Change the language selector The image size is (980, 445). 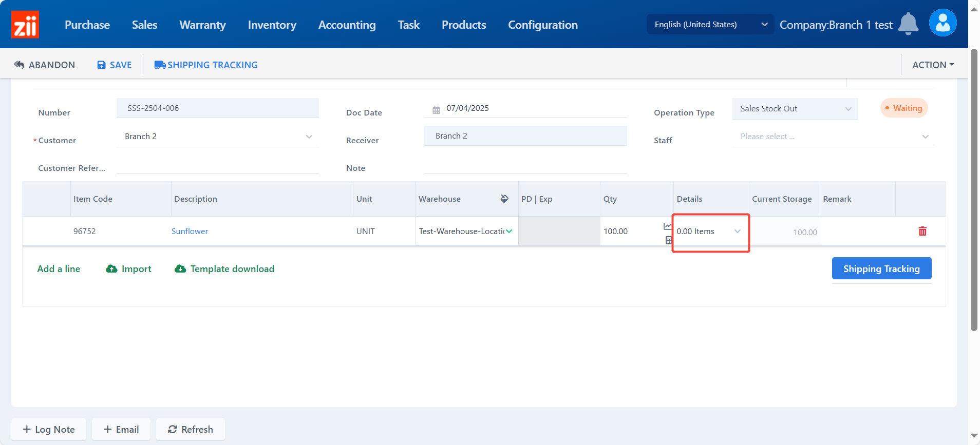click(x=710, y=25)
